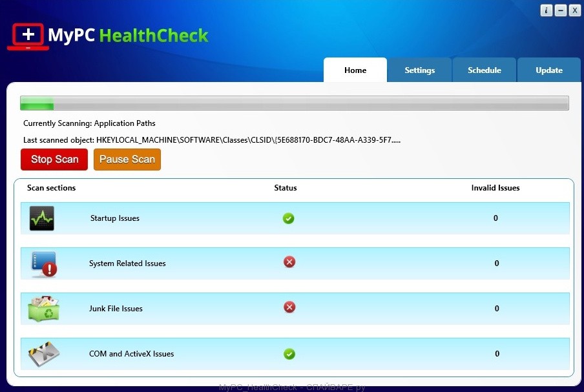Click the invalid issues count for Startup Issues

[x=495, y=218]
